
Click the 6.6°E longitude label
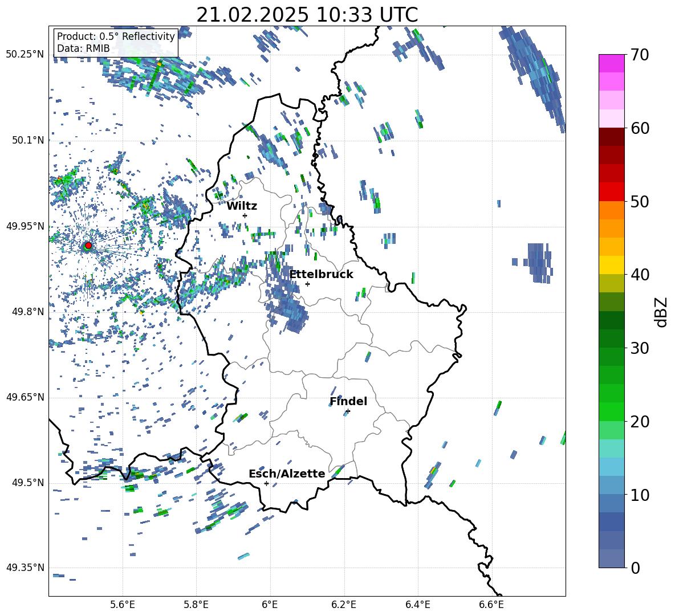pos(491,605)
